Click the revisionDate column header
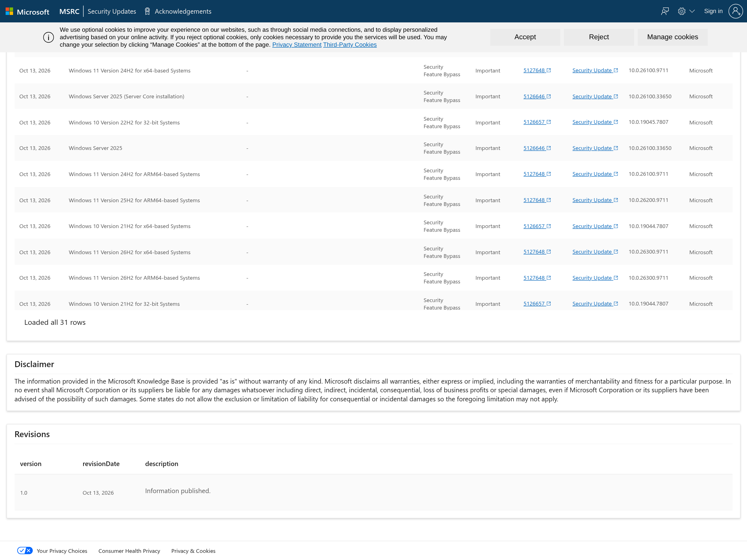This screenshot has width=747, height=560. click(x=101, y=464)
